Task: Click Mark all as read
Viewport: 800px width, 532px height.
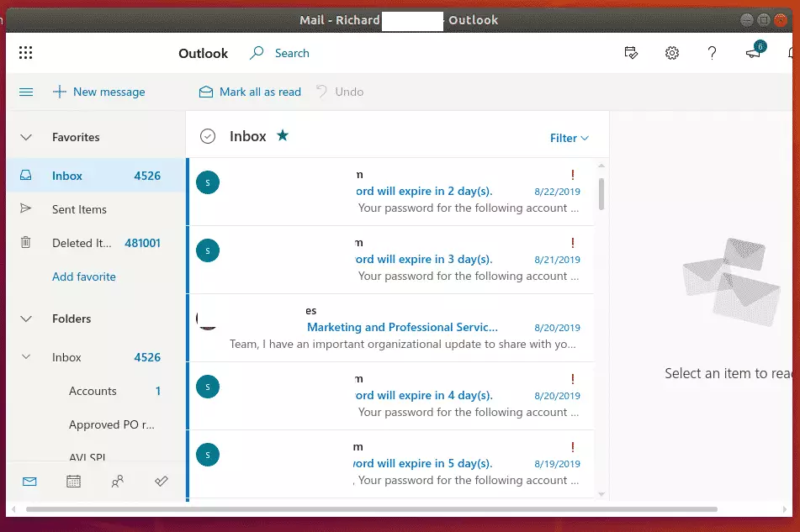Action: [250, 92]
